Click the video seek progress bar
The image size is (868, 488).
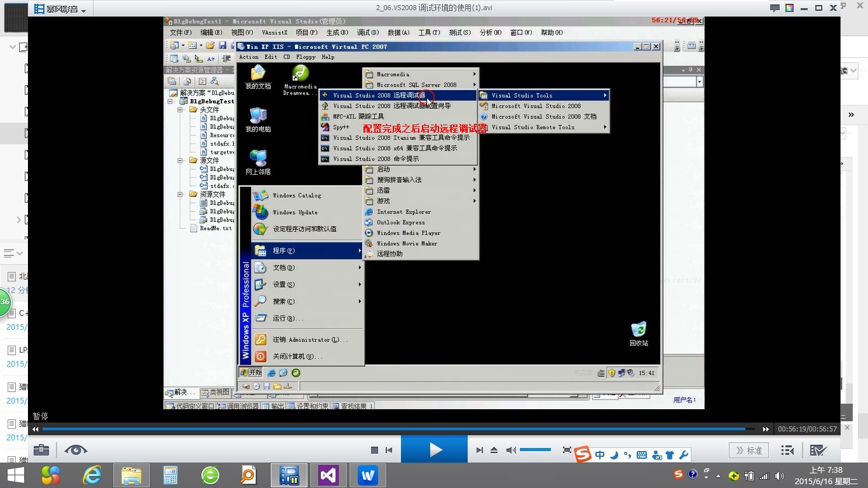click(398, 429)
